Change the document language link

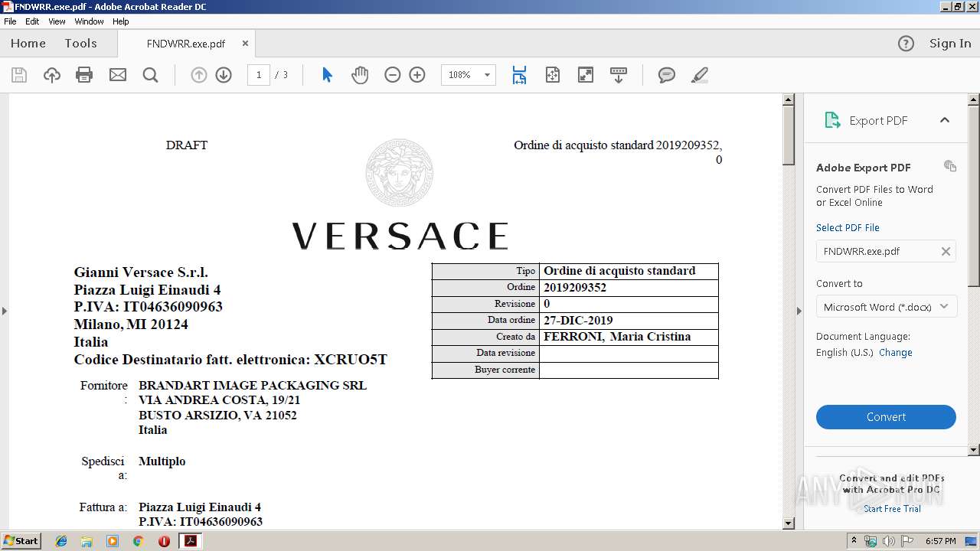895,353
